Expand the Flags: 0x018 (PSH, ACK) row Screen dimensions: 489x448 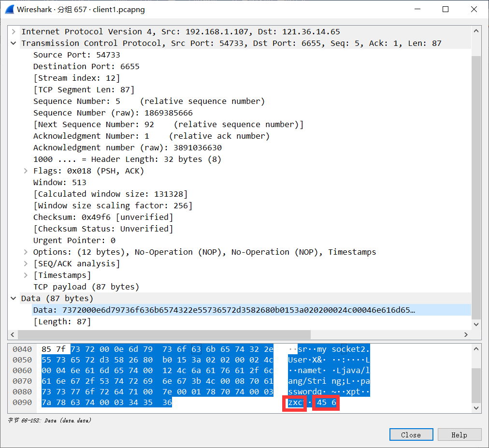pyautogui.click(x=26, y=171)
